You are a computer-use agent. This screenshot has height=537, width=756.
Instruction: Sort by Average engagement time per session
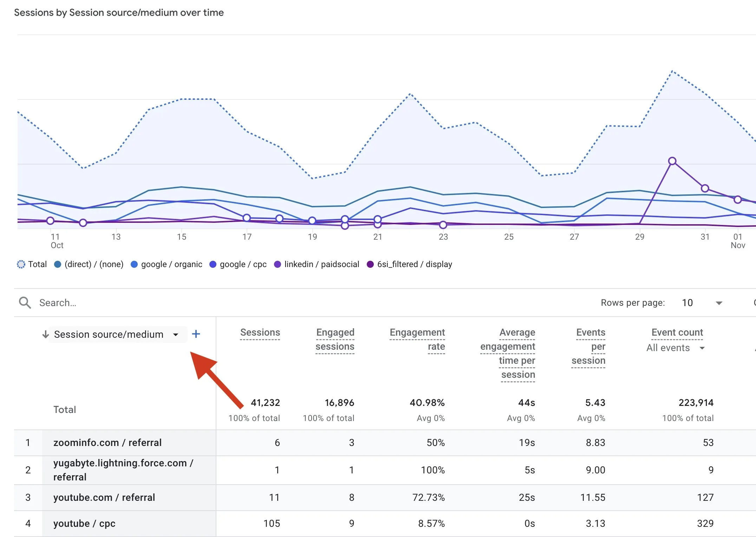pos(508,354)
